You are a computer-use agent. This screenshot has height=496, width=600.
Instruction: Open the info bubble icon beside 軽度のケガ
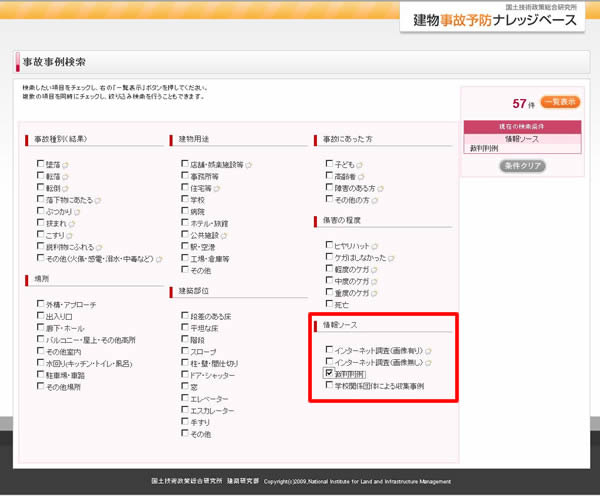point(374,270)
